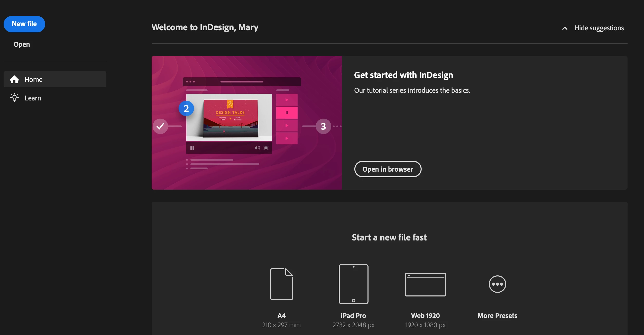This screenshot has height=335, width=644.
Task: Click the Open in browser button
Action: click(388, 169)
